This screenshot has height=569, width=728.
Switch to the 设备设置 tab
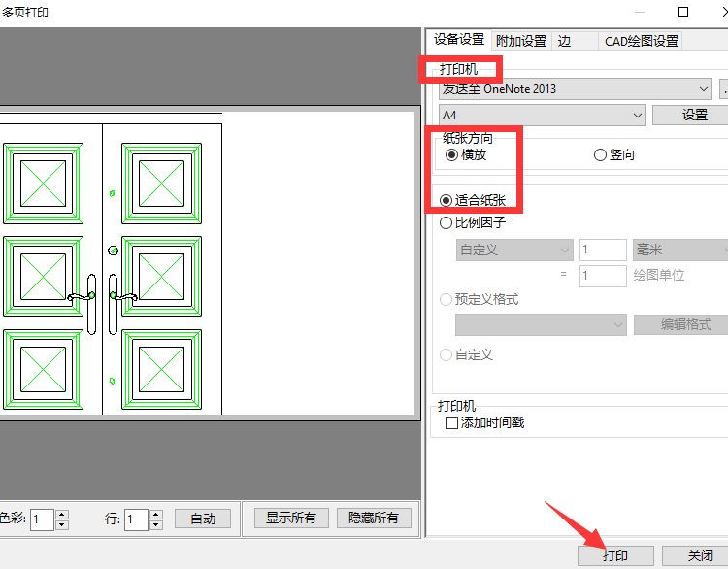(459, 40)
